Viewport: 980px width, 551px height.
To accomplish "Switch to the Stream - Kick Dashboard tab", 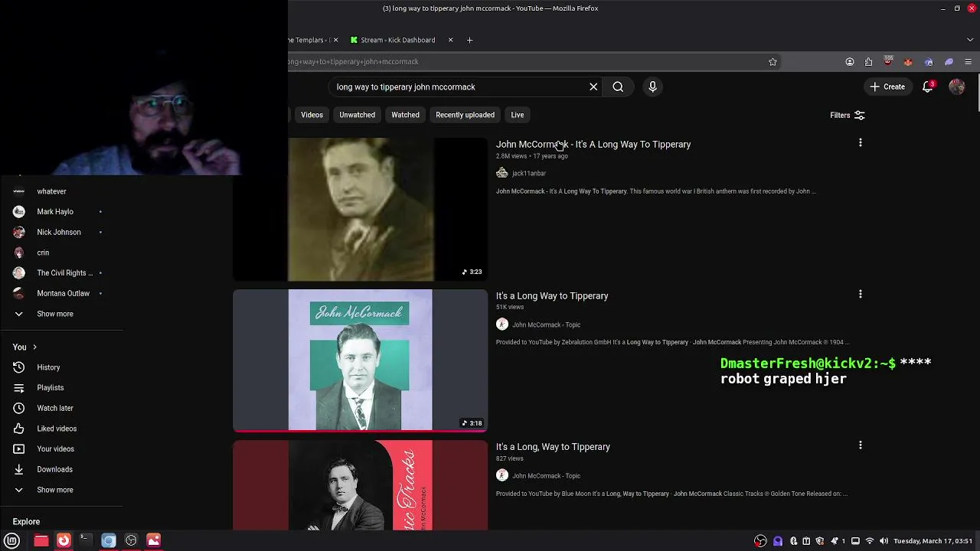I will tap(397, 40).
